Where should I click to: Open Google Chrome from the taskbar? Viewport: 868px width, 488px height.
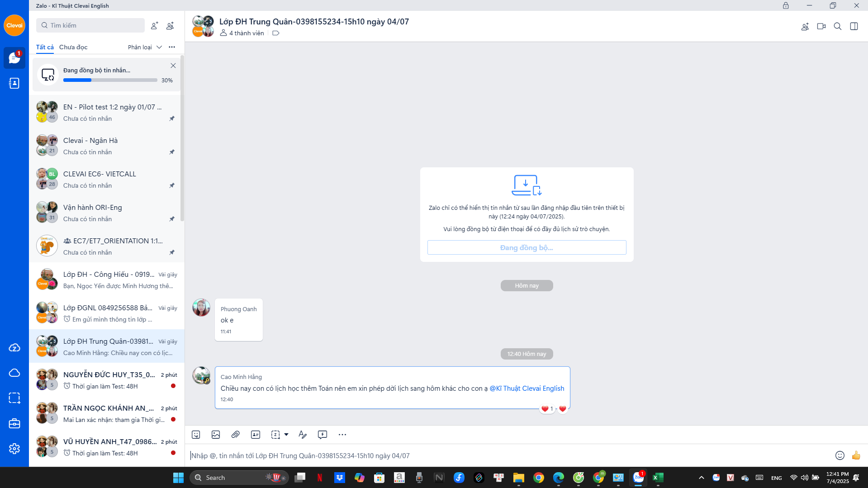[539, 478]
